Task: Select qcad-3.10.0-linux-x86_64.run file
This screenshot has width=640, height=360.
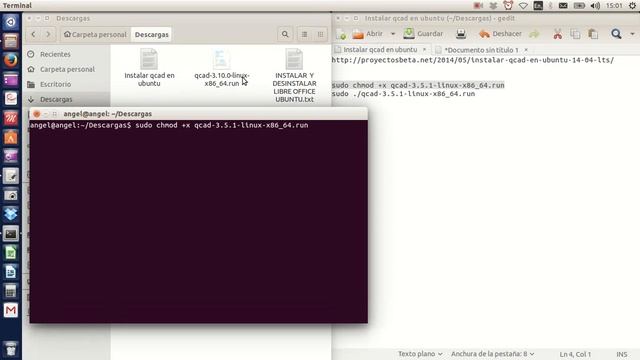Action: (x=222, y=67)
